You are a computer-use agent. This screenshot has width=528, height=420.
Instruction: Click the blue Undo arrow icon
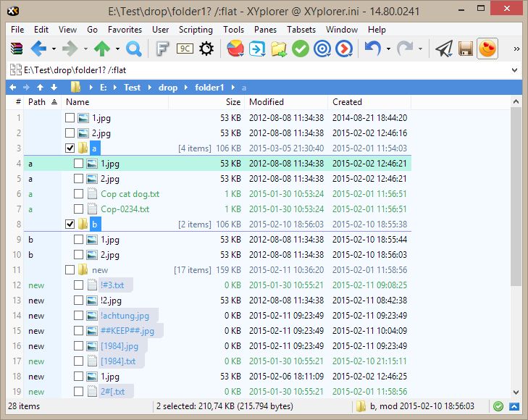click(372, 49)
